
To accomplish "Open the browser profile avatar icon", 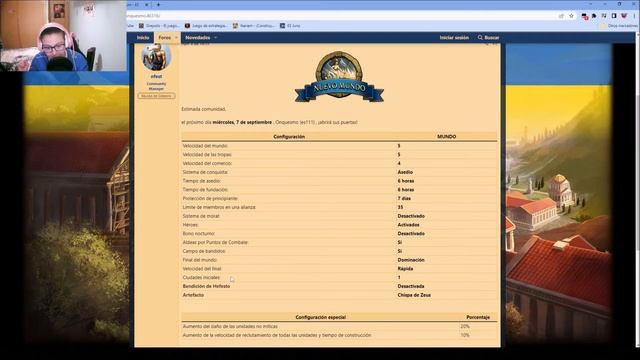I will [x=624, y=16].
